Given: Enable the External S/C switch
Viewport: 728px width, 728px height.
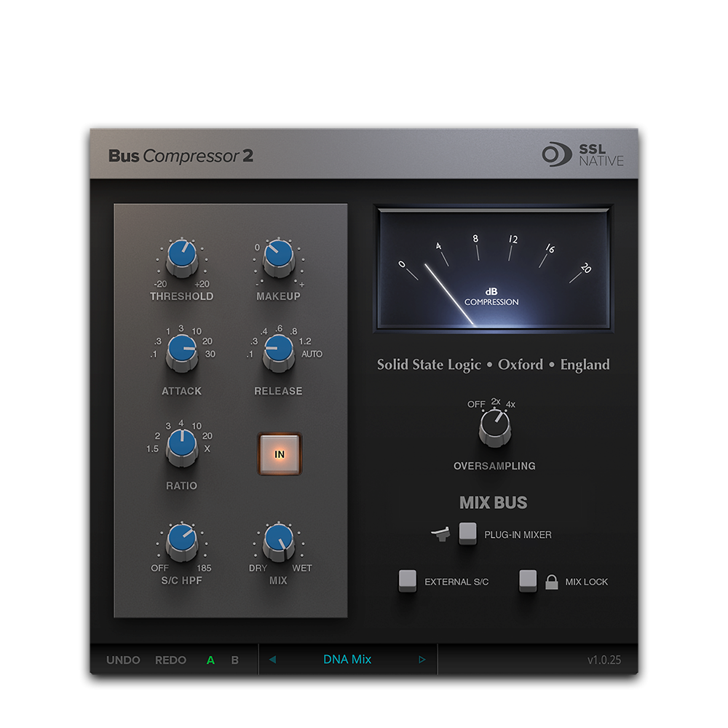Looking at the screenshot, I should [x=408, y=580].
